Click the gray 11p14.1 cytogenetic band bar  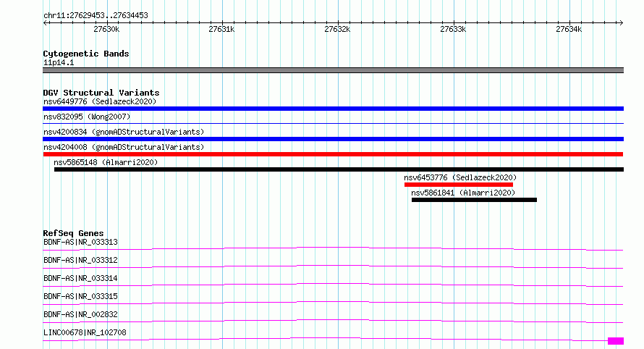[333, 70]
